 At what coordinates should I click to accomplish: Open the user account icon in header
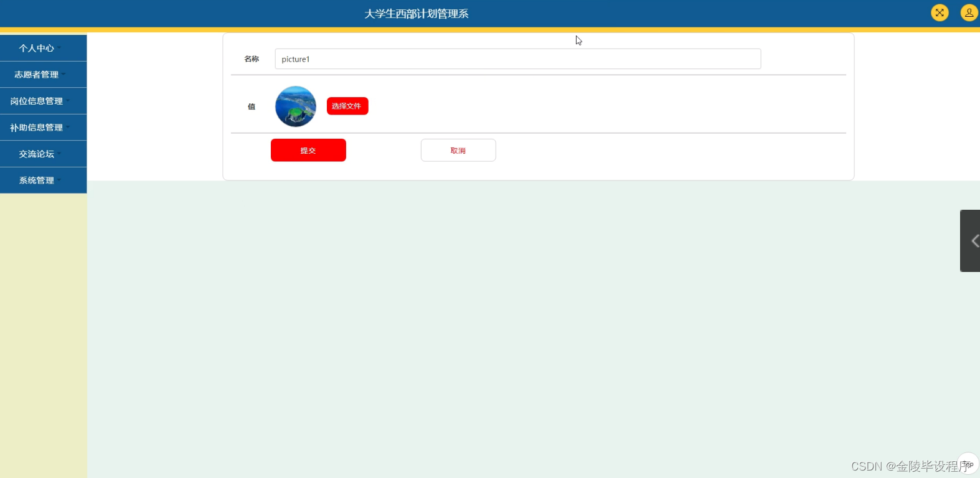point(969,12)
